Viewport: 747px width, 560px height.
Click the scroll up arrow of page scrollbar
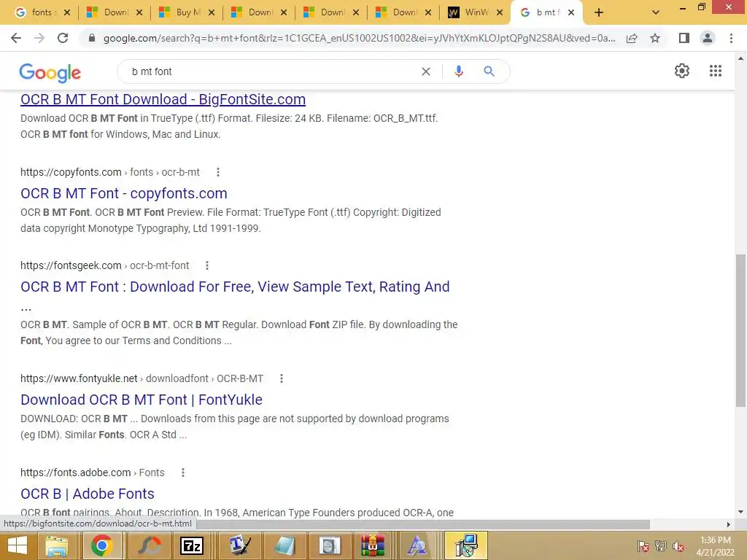pyautogui.click(x=740, y=58)
